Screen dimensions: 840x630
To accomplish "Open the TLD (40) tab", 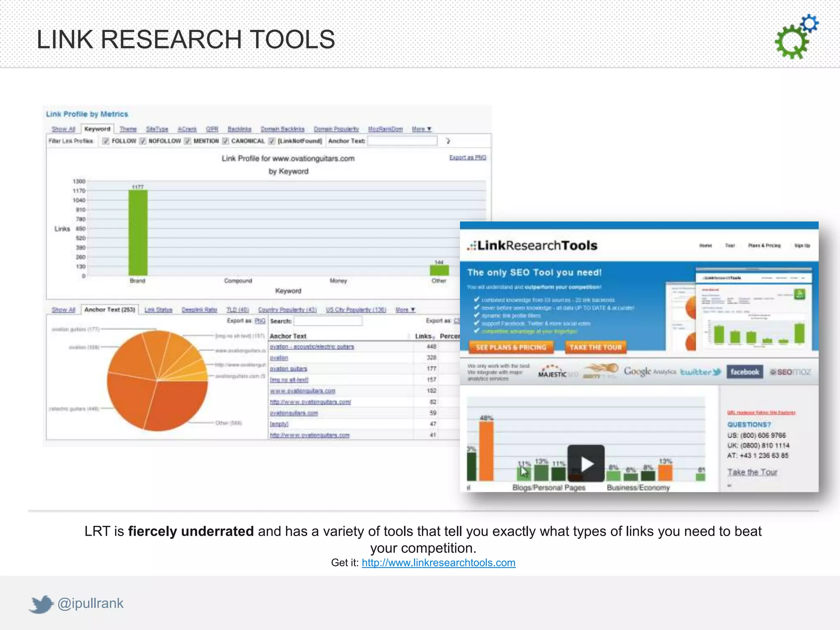I will (x=238, y=310).
